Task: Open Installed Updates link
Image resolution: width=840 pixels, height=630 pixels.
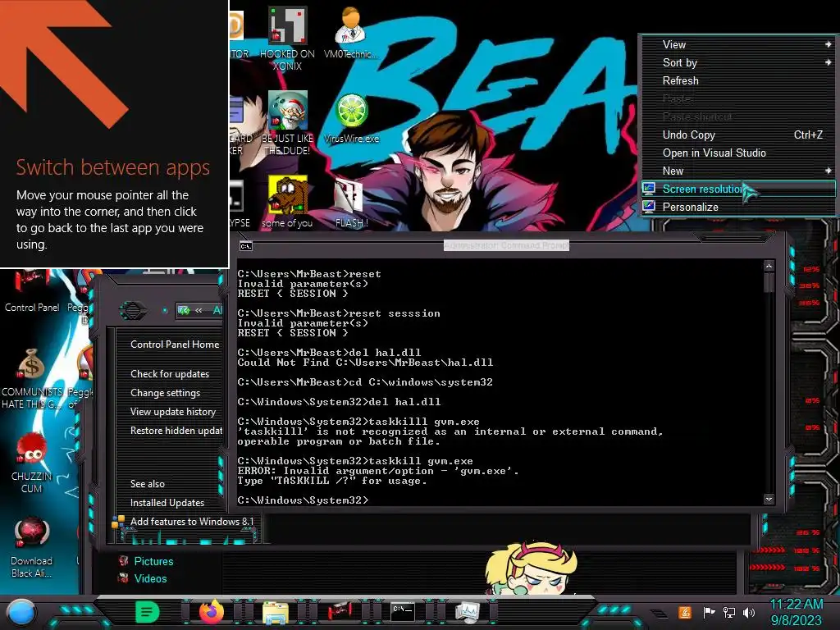Action: point(167,503)
